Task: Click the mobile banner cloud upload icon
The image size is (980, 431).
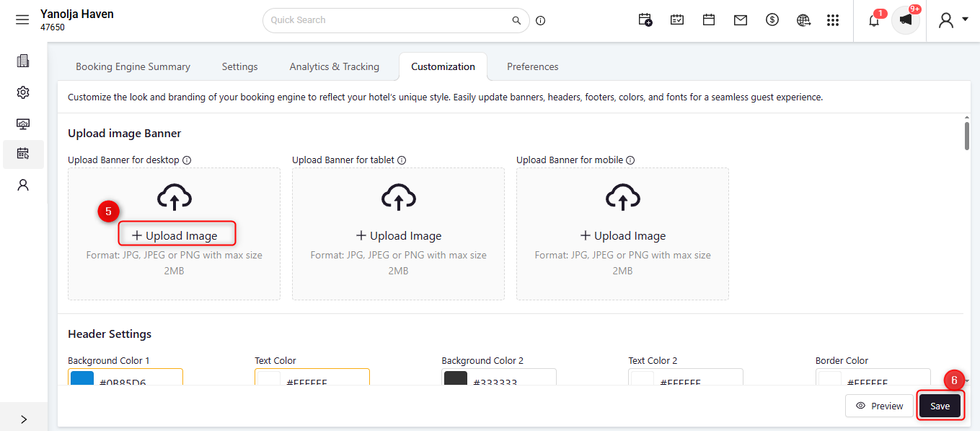Action: pyautogui.click(x=622, y=197)
